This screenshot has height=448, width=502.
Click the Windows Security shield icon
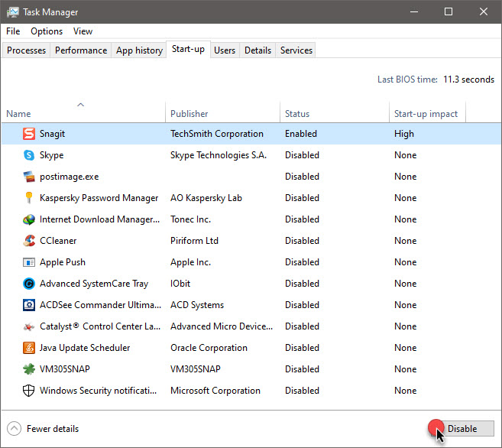point(29,391)
